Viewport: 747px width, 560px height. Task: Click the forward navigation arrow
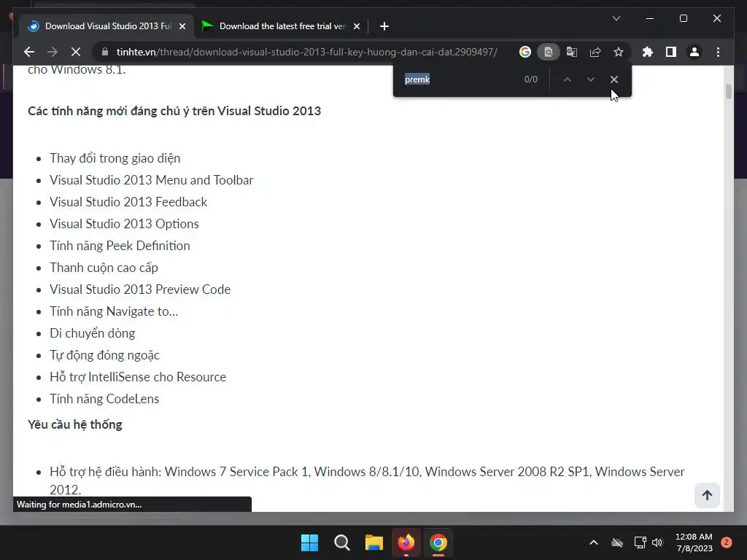click(53, 52)
